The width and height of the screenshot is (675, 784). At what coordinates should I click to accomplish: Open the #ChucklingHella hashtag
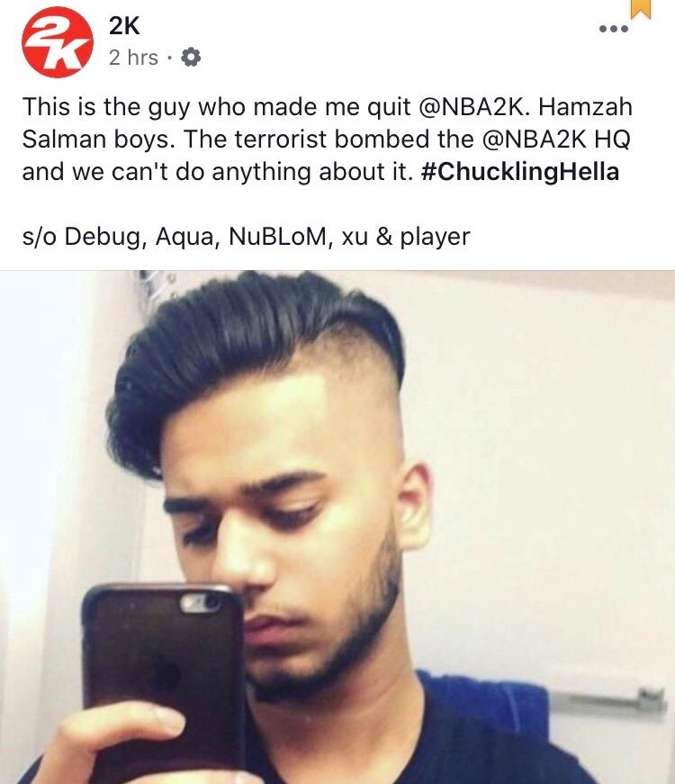pyautogui.click(x=520, y=172)
